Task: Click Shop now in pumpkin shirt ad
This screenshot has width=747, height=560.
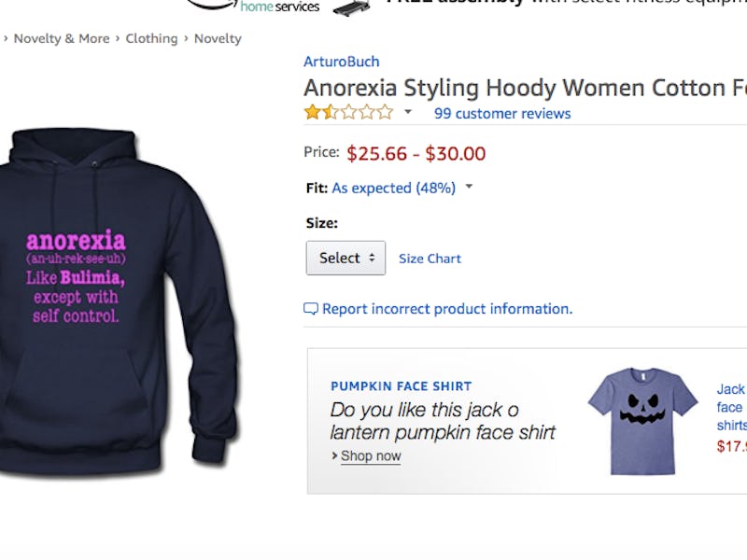Action: pos(371,456)
